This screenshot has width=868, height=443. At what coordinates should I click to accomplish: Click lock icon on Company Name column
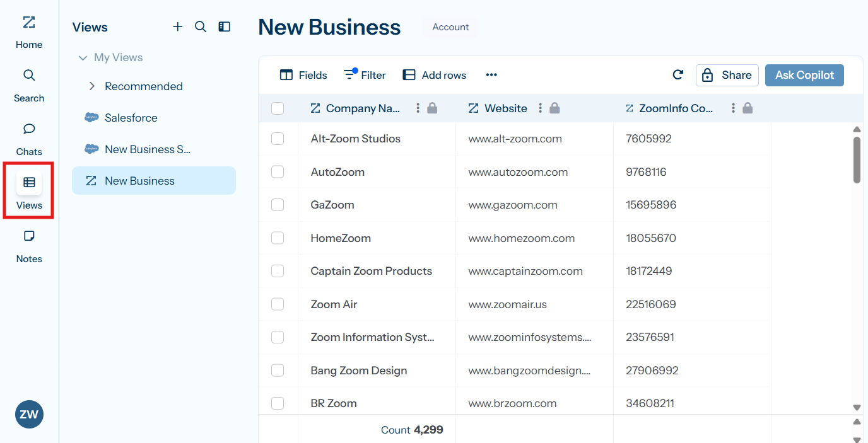click(x=432, y=108)
